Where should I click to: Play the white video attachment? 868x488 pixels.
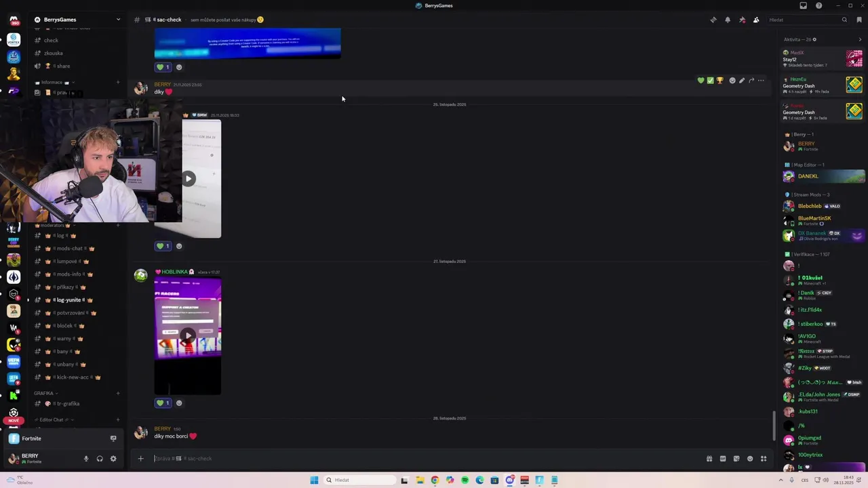pyautogui.click(x=189, y=179)
